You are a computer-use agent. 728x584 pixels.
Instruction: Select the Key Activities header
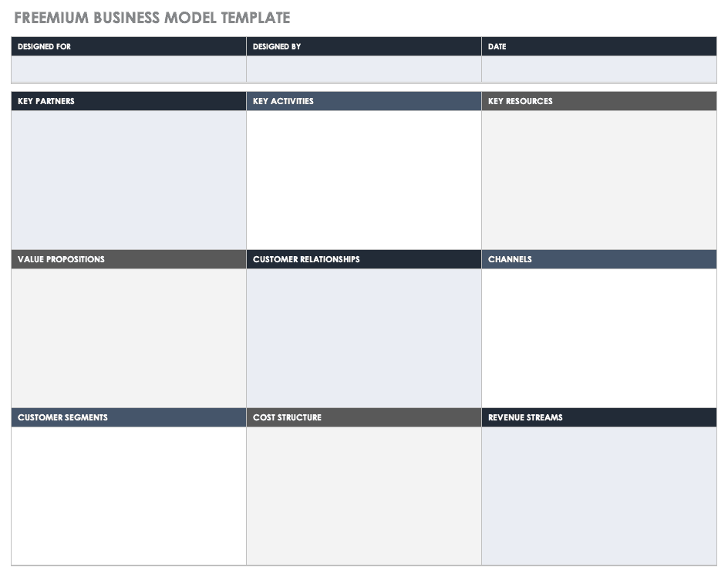click(x=364, y=101)
